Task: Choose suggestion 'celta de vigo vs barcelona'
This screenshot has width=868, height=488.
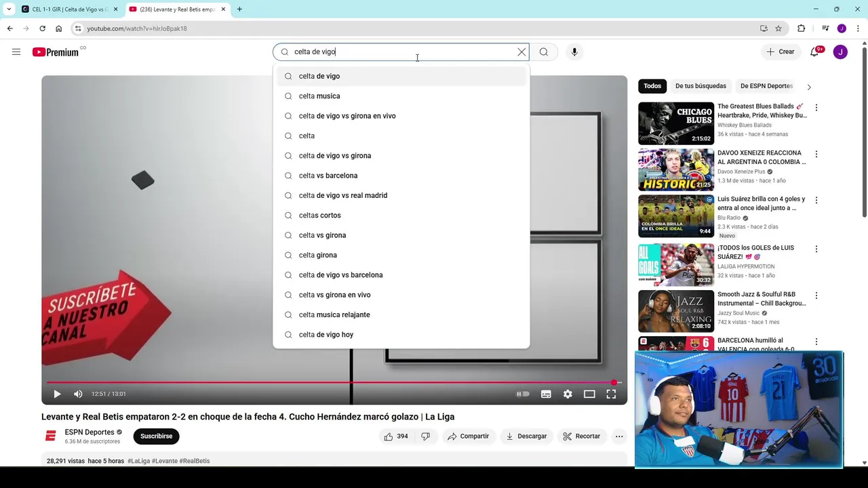Action: tap(401, 275)
